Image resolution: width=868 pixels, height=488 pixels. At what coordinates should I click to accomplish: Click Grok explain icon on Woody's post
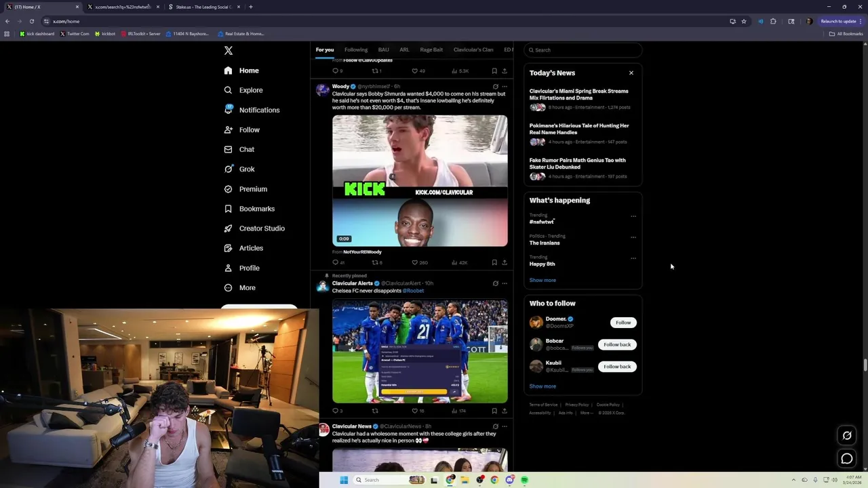tap(495, 87)
